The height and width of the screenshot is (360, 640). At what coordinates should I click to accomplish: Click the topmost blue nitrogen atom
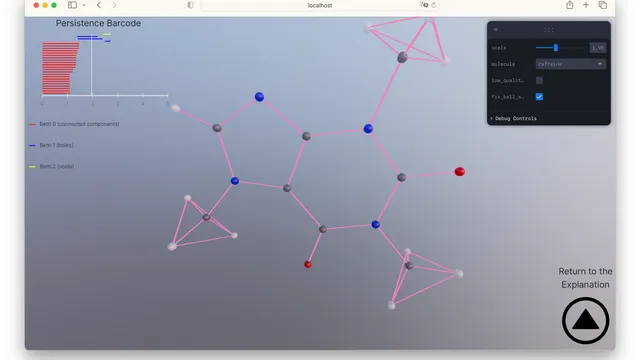(259, 97)
